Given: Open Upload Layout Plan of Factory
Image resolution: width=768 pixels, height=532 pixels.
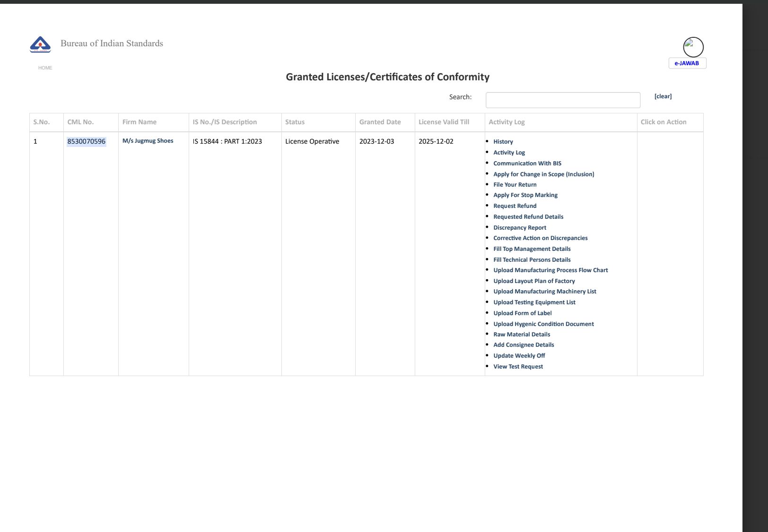Looking at the screenshot, I should [534, 281].
